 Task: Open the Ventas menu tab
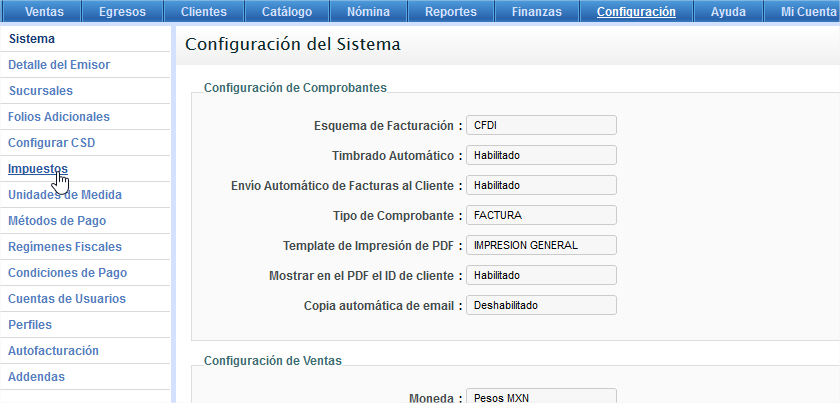(x=48, y=12)
